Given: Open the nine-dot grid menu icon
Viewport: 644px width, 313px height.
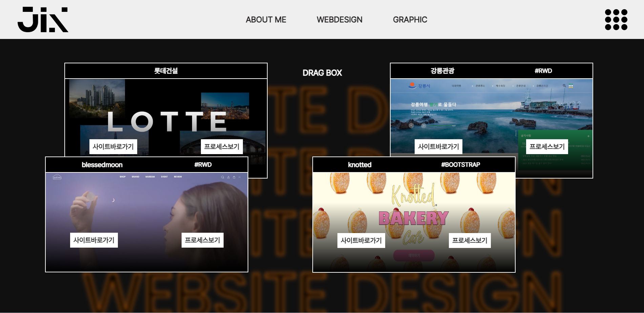Looking at the screenshot, I should [616, 20].
